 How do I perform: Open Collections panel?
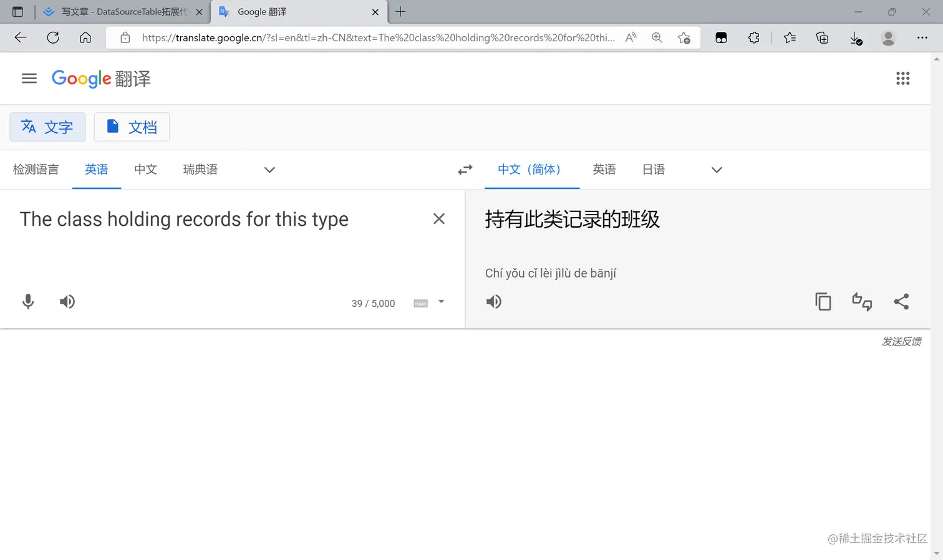click(x=822, y=37)
